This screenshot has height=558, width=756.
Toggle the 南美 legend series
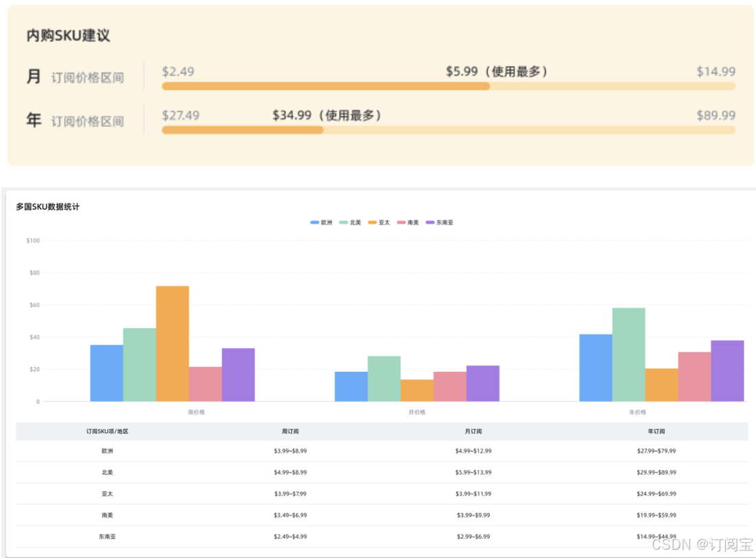(408, 222)
